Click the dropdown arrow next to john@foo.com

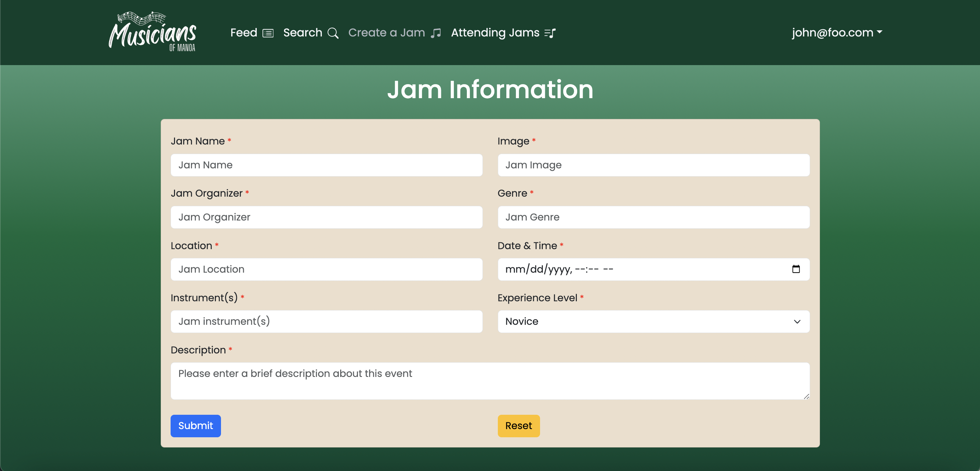881,33
